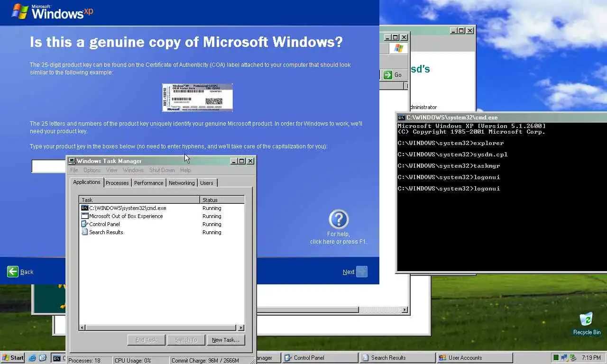Switch to the Applications tab
This screenshot has width=607, height=364.
click(87, 182)
